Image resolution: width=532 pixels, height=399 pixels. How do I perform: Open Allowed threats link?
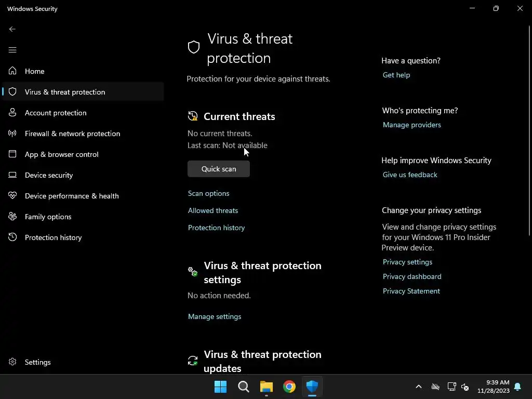point(213,210)
